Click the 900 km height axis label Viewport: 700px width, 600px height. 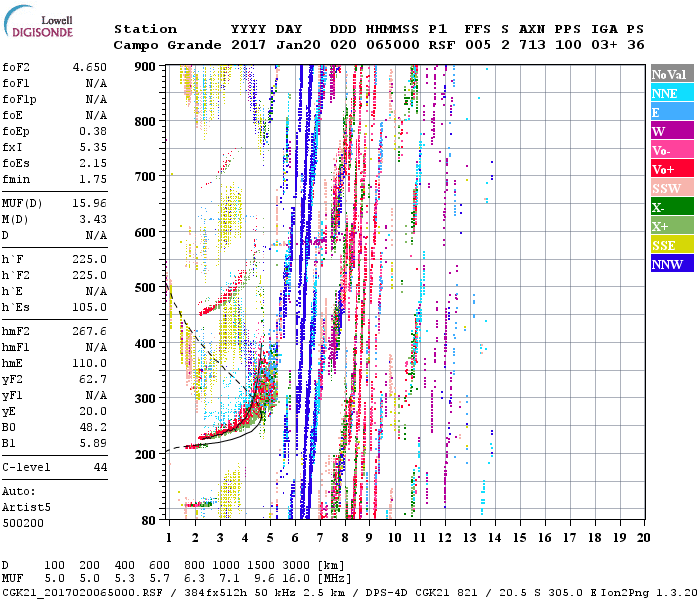click(145, 67)
